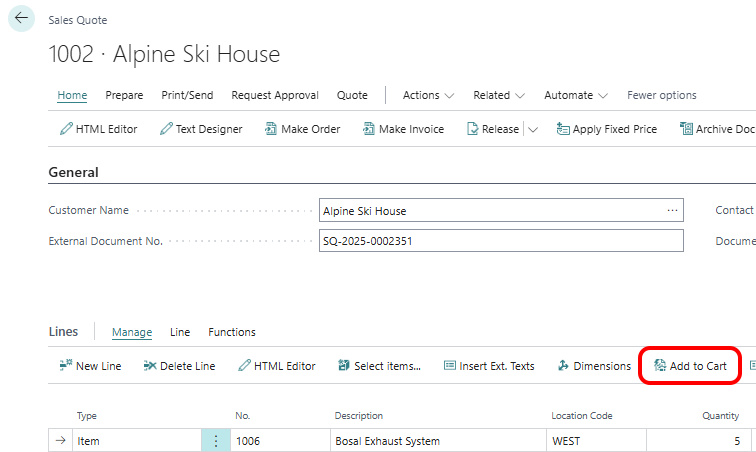Open Dimensions for the line
This screenshot has width=756, height=452.
[594, 366]
